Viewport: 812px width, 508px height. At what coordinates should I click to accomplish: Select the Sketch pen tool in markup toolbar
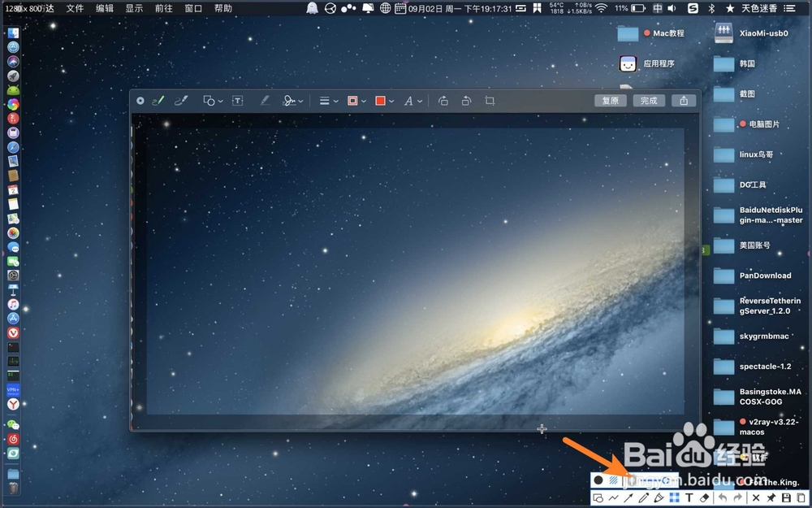158,101
